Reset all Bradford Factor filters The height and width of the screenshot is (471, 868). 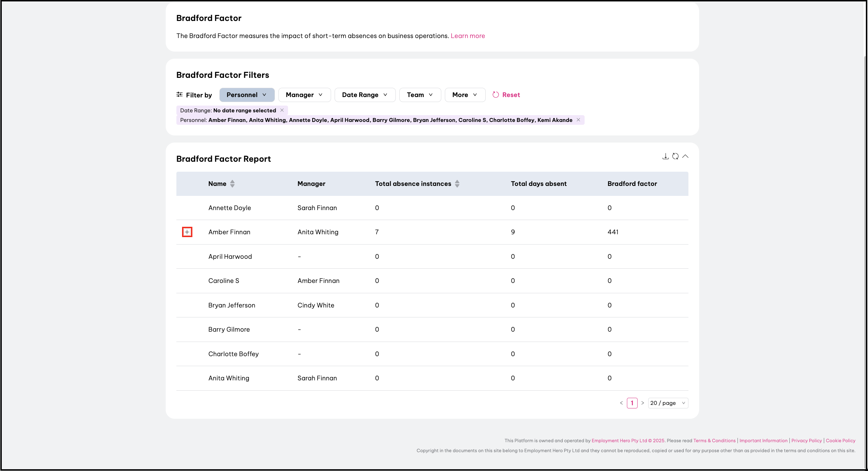(506, 95)
